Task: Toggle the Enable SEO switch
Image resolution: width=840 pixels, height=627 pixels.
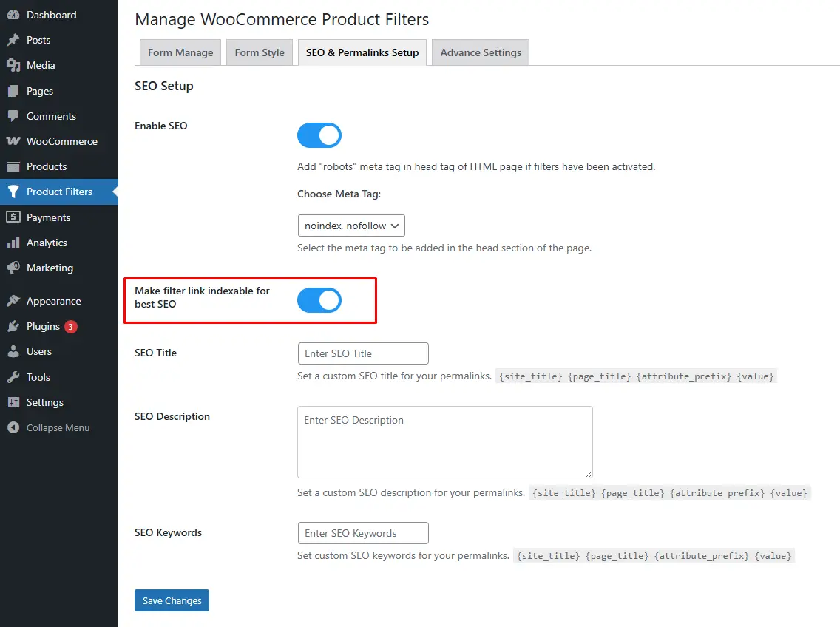Action: click(319, 135)
